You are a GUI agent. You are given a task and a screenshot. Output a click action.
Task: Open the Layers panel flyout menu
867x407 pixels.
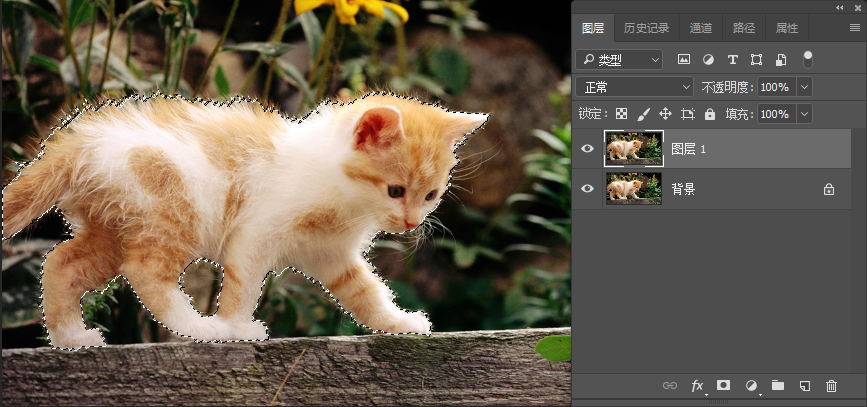(854, 28)
